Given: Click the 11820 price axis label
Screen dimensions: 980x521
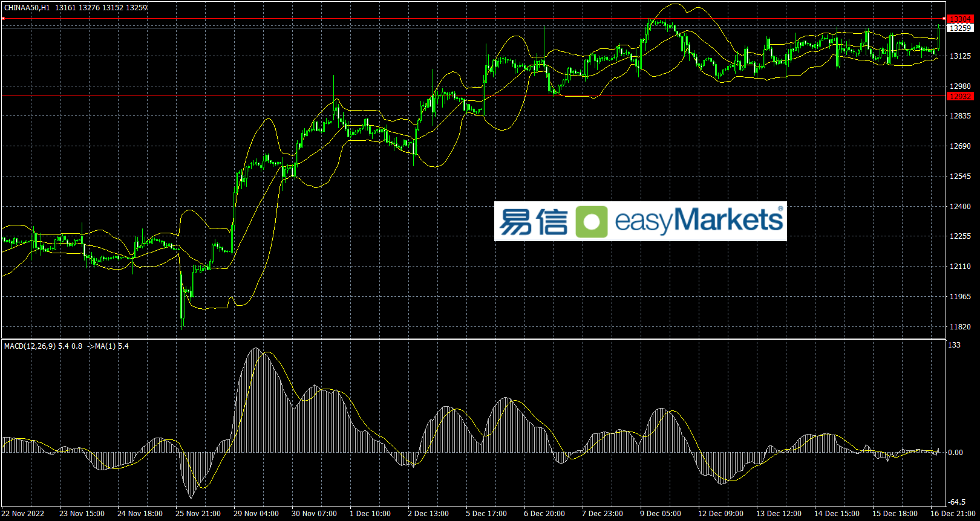Looking at the screenshot, I should pyautogui.click(x=960, y=327).
